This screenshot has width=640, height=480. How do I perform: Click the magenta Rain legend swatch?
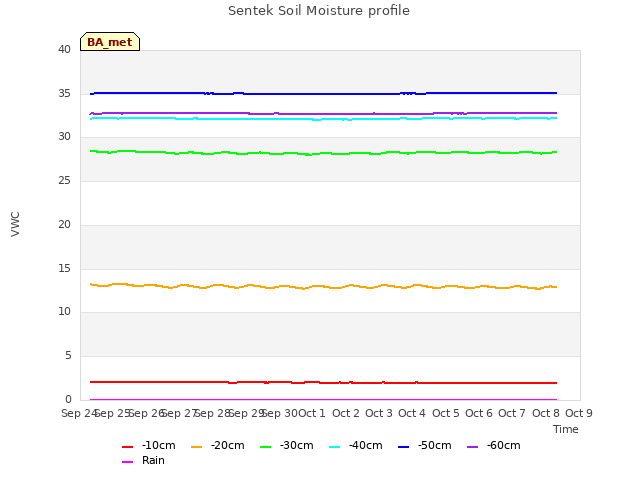[127, 462]
